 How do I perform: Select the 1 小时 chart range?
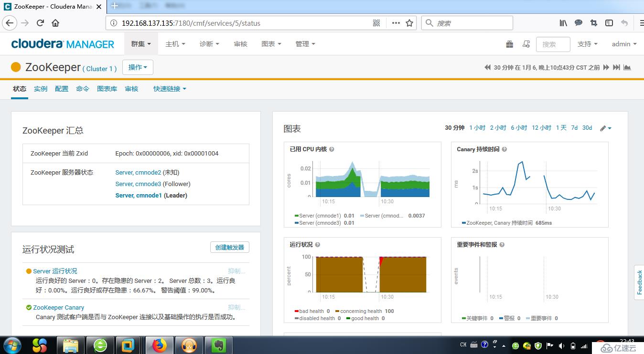pyautogui.click(x=477, y=128)
